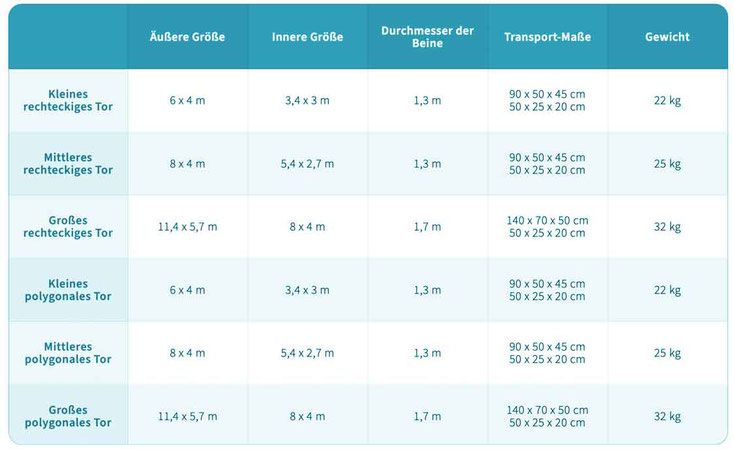Screen dimensions: 734x453
Task: Click the 25 kg weight of Mittleres polygonales Tor
Action: coord(667,353)
